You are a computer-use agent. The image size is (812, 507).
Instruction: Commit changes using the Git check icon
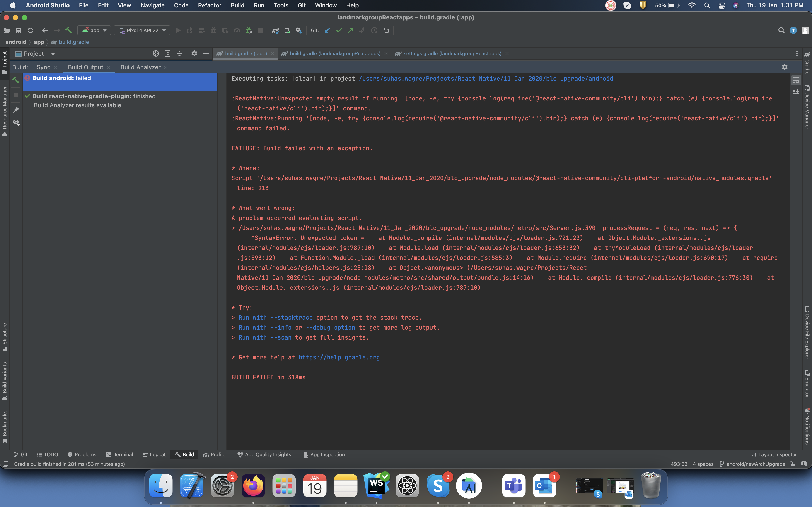(x=339, y=30)
